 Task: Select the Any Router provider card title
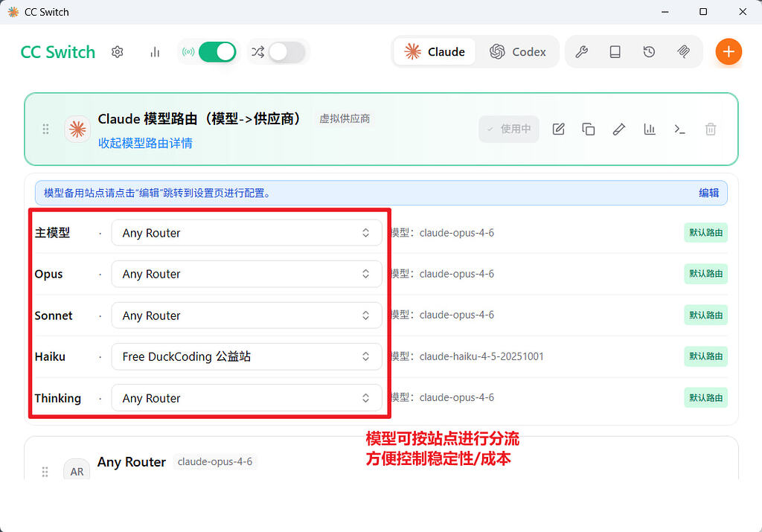click(132, 461)
